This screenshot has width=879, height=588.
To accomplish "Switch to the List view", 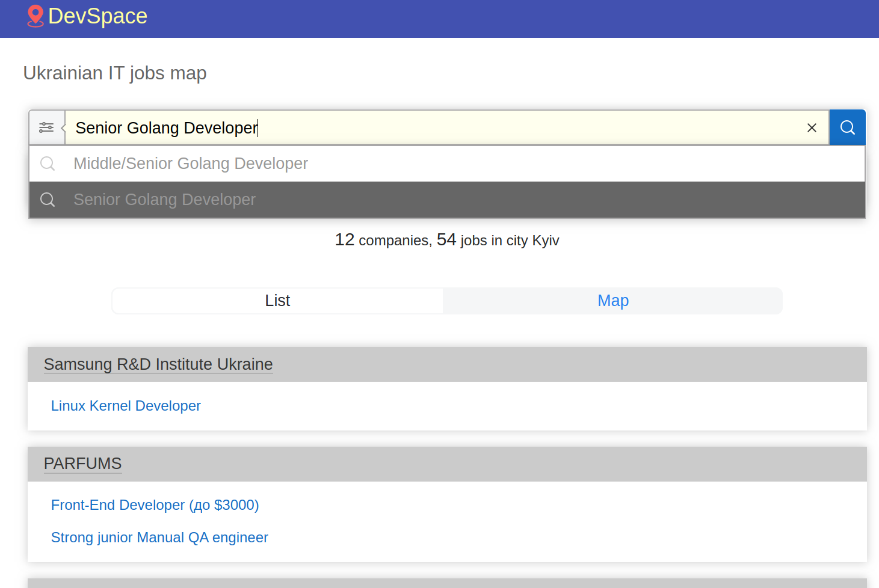I will tap(277, 301).
